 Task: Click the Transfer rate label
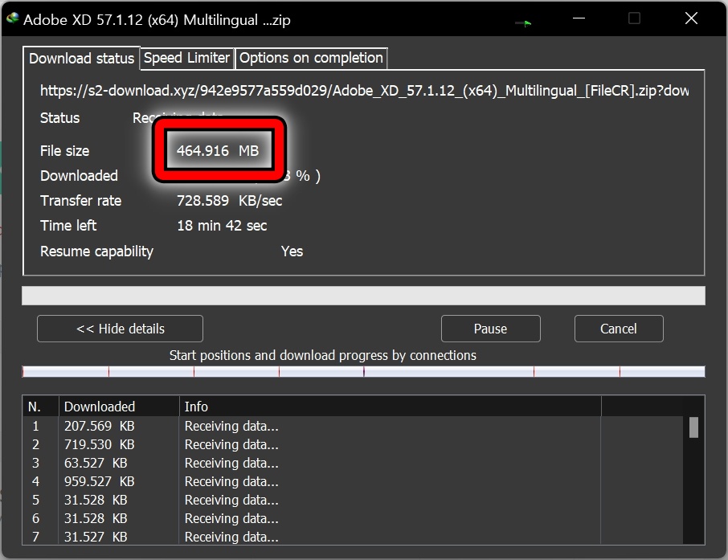pos(81,201)
